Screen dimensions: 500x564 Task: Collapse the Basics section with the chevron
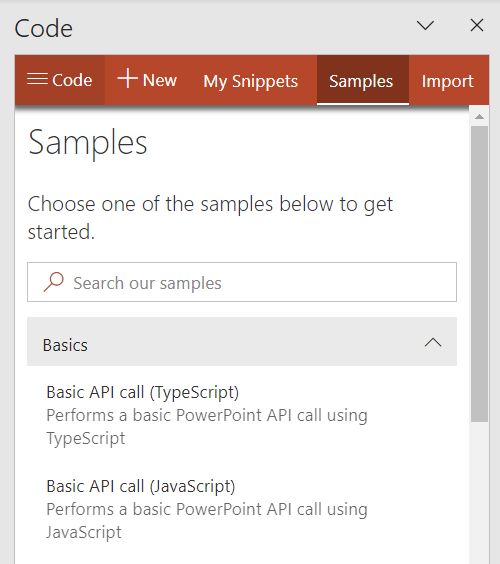[433, 342]
